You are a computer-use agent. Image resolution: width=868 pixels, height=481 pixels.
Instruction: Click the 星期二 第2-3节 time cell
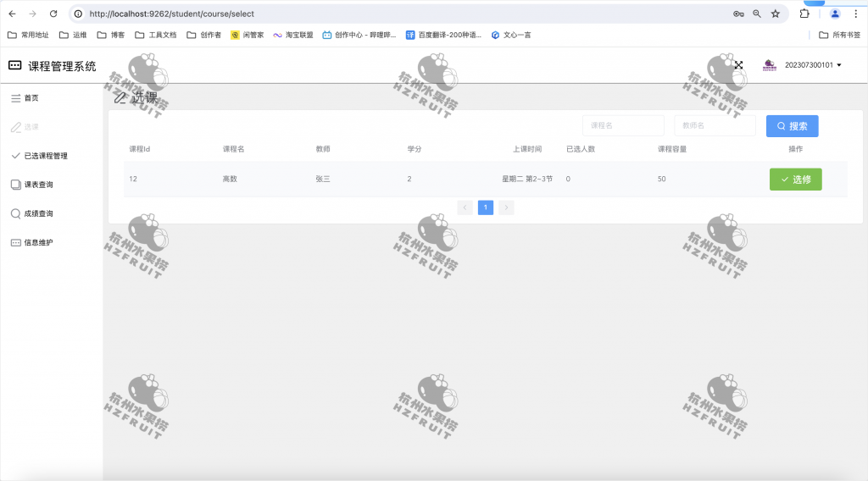pos(527,180)
